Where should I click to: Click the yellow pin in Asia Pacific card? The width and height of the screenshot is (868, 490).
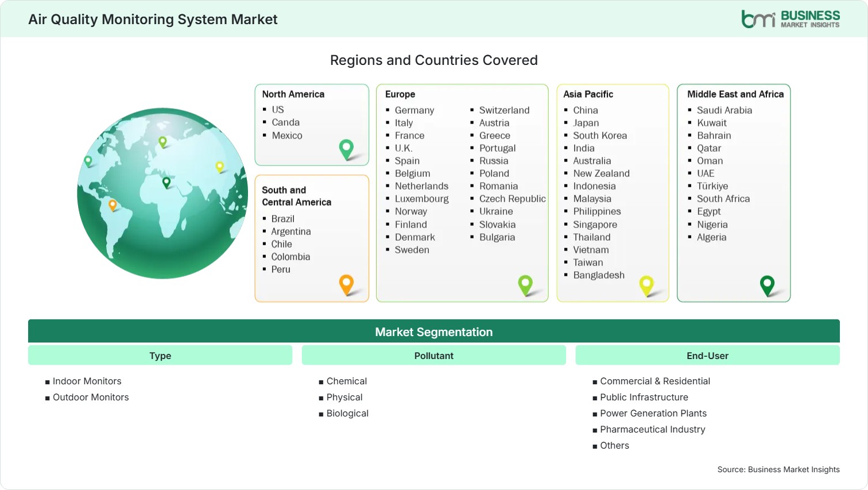click(x=646, y=286)
